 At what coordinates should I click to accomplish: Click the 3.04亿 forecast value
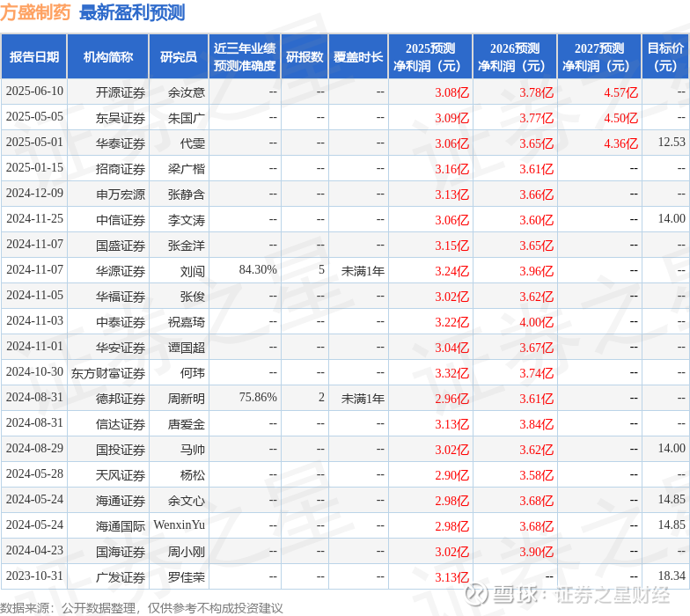click(452, 348)
